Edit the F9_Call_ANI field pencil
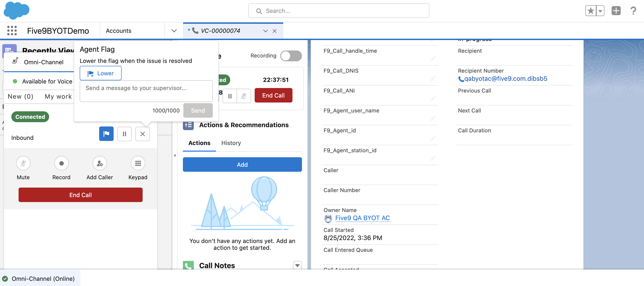The width and height of the screenshot is (644, 286). click(x=433, y=99)
